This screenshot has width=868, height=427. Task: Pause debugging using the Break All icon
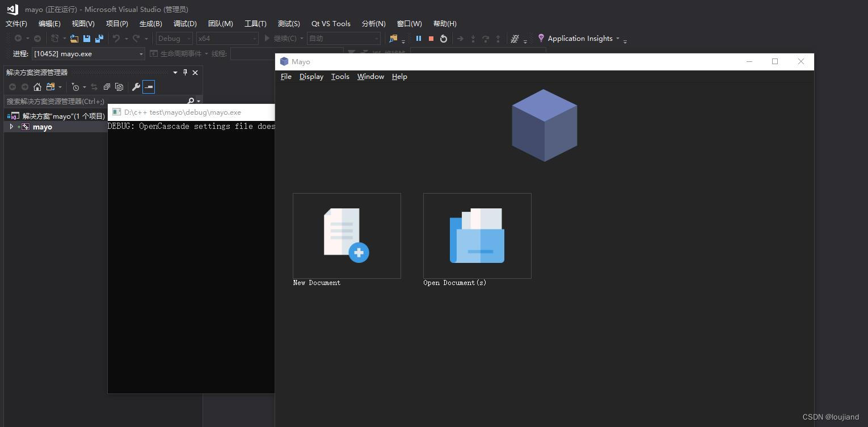pos(419,38)
